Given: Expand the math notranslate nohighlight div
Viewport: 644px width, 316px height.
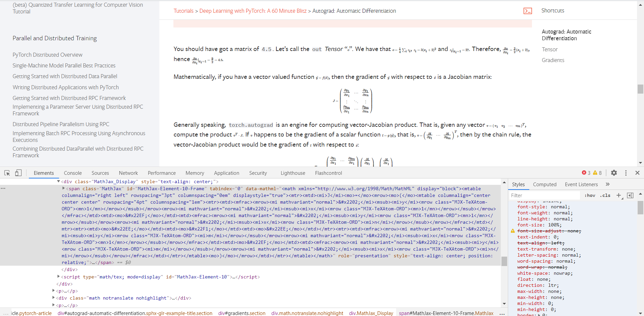Looking at the screenshot, I should [53, 298].
